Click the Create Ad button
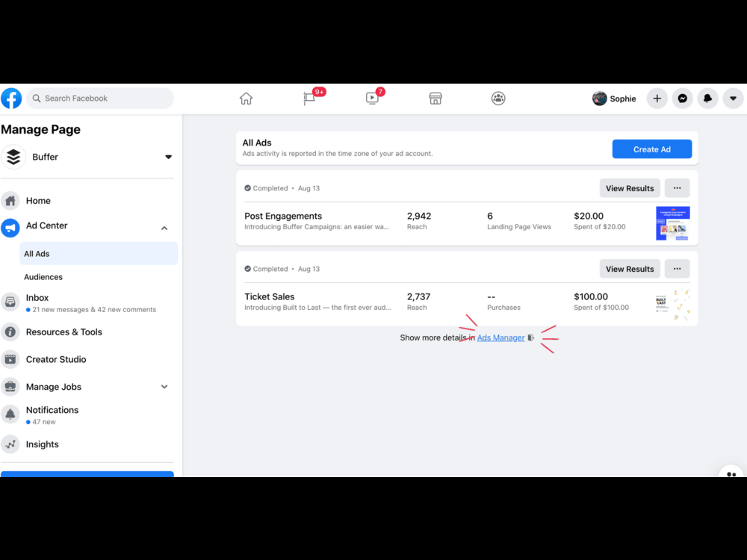The width and height of the screenshot is (747, 560). 651,149
